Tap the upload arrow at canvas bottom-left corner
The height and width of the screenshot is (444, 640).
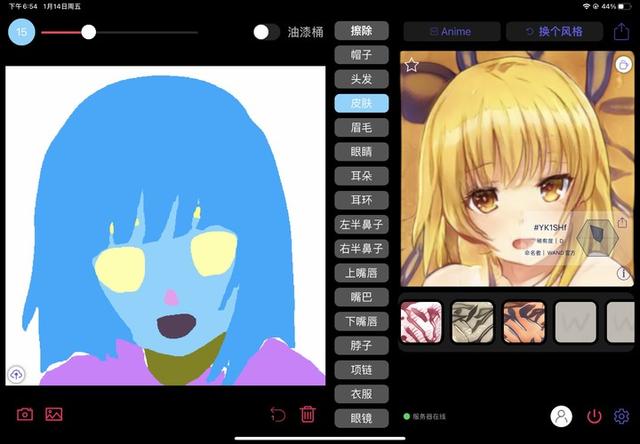17,374
